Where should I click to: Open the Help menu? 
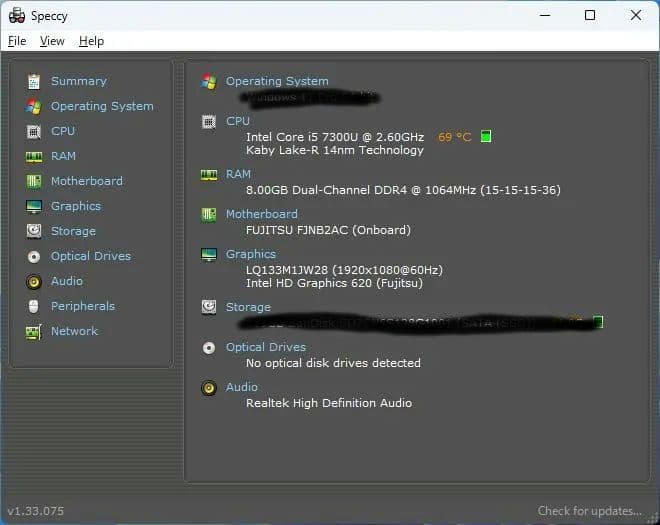[x=91, y=41]
